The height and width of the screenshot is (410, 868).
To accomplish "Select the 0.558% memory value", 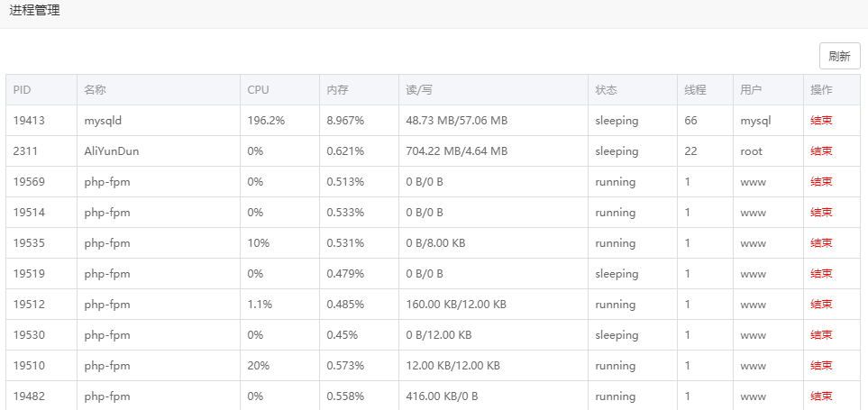I will click(x=345, y=396).
